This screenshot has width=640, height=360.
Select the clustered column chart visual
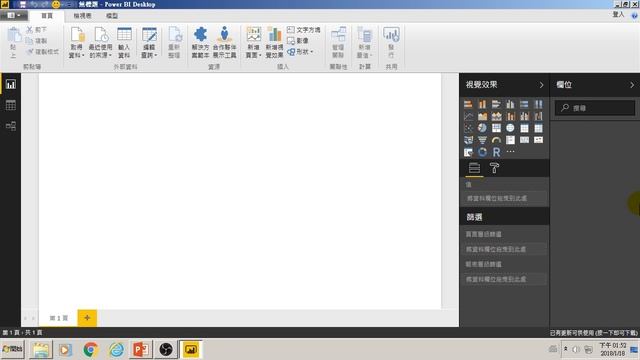coord(510,104)
